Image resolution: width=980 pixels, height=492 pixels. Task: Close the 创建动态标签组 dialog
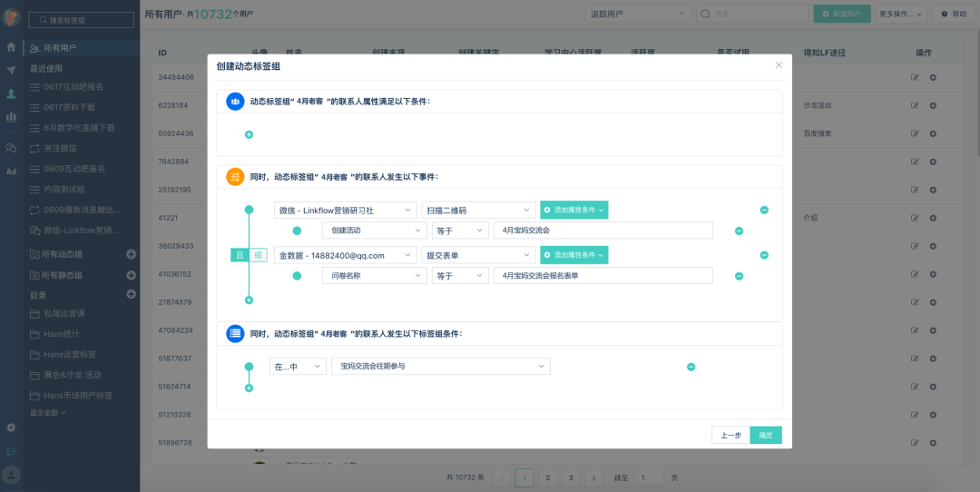[779, 65]
